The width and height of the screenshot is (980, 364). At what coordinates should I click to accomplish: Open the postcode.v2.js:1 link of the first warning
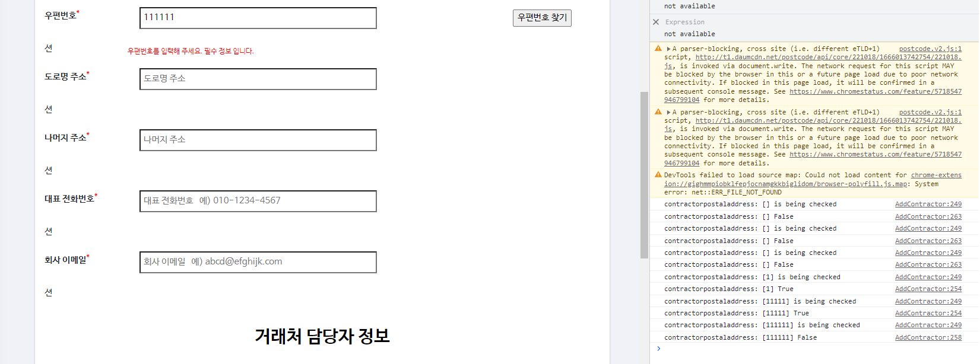pyautogui.click(x=930, y=49)
